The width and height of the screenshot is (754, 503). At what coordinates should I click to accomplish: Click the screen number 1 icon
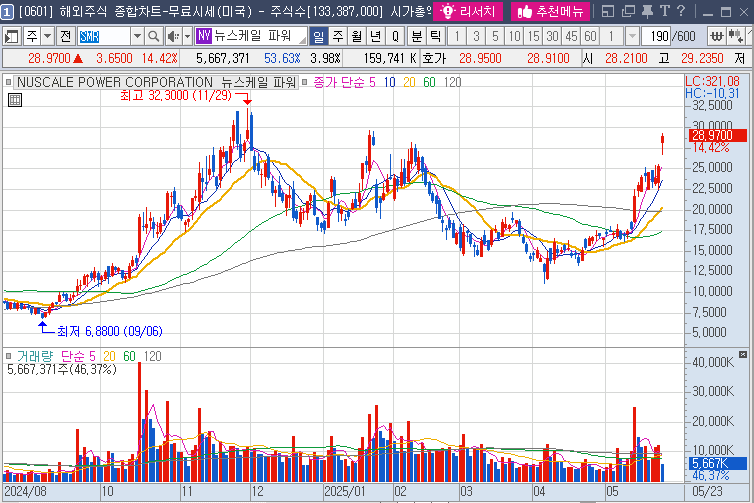click(7, 12)
